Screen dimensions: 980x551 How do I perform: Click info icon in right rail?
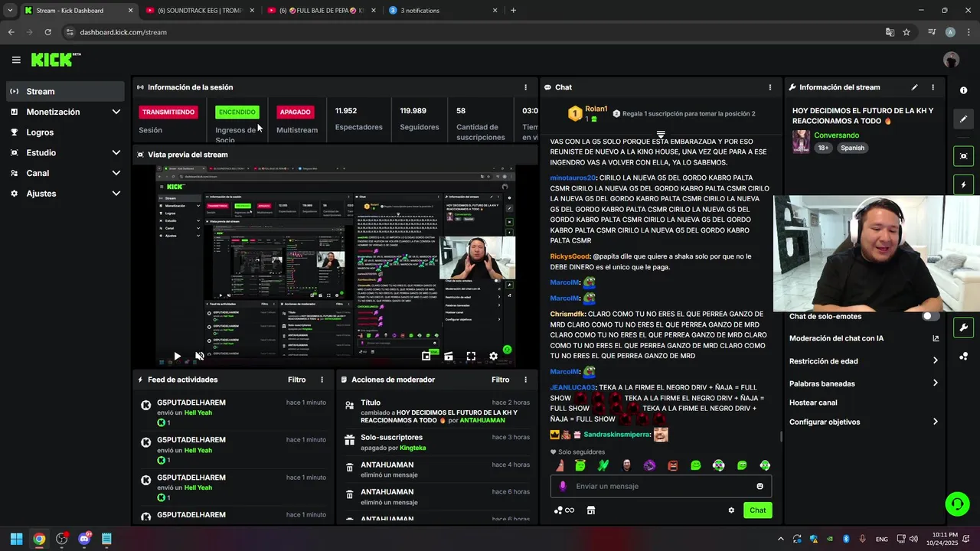pos(963,90)
